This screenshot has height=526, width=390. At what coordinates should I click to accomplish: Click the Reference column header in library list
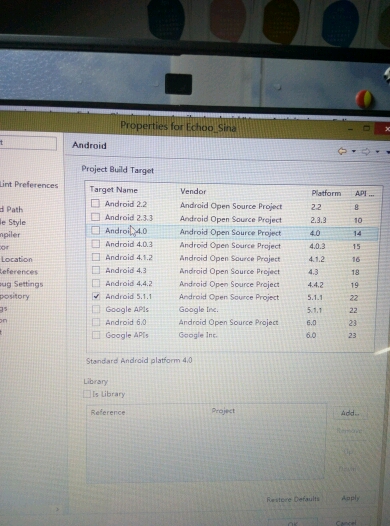coord(108,412)
